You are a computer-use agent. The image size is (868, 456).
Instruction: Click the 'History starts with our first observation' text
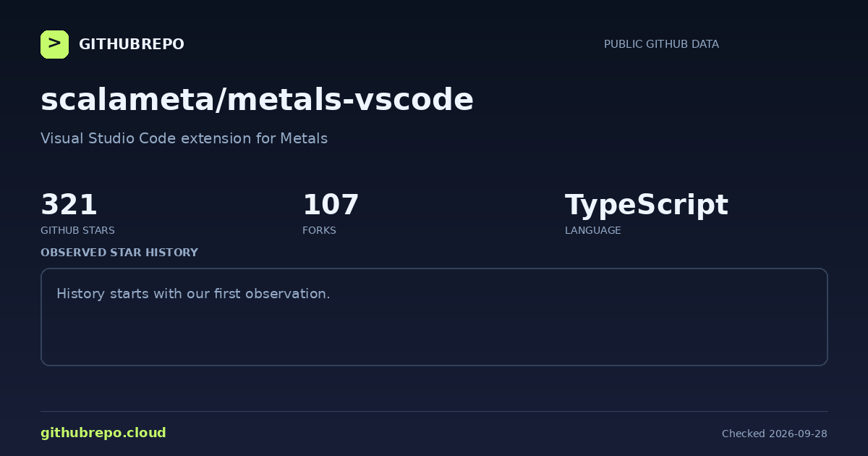click(x=193, y=294)
